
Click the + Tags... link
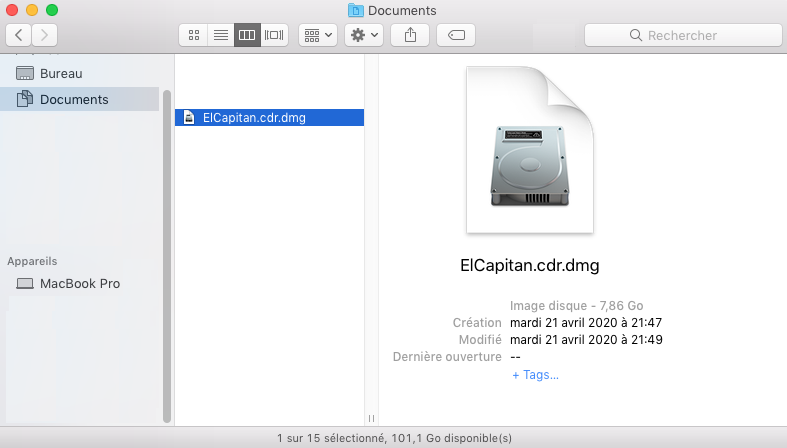[535, 375]
